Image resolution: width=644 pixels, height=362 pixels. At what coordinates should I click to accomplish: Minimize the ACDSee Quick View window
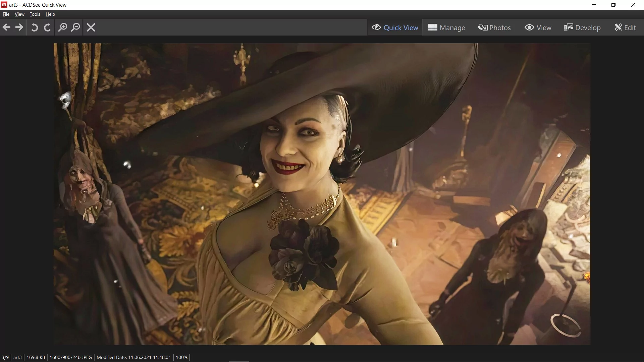[x=594, y=5]
